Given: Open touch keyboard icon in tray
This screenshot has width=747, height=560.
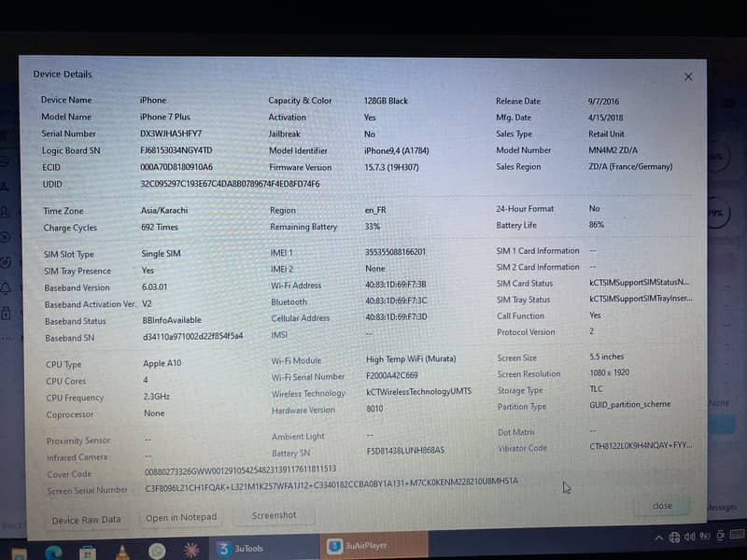Looking at the screenshot, I should coord(739,534).
